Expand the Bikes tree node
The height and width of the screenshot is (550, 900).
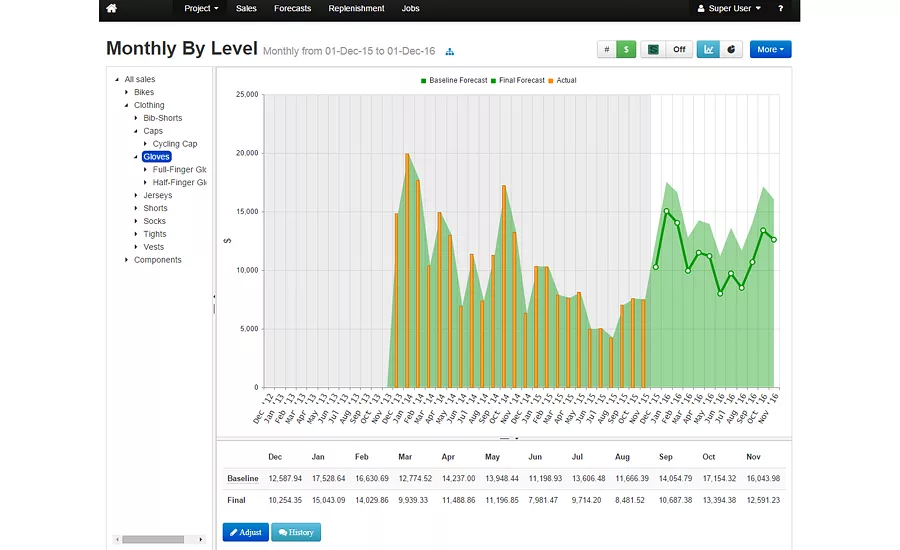(127, 92)
